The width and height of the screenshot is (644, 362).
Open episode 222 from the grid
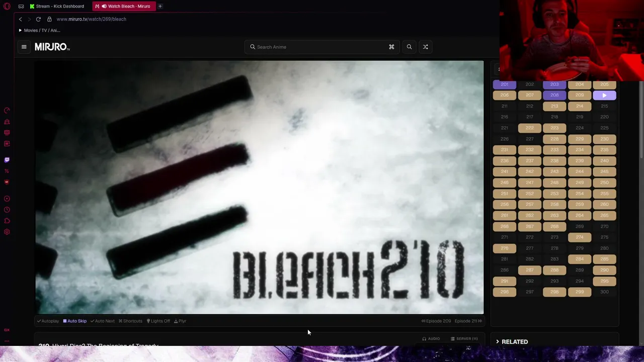(529, 128)
